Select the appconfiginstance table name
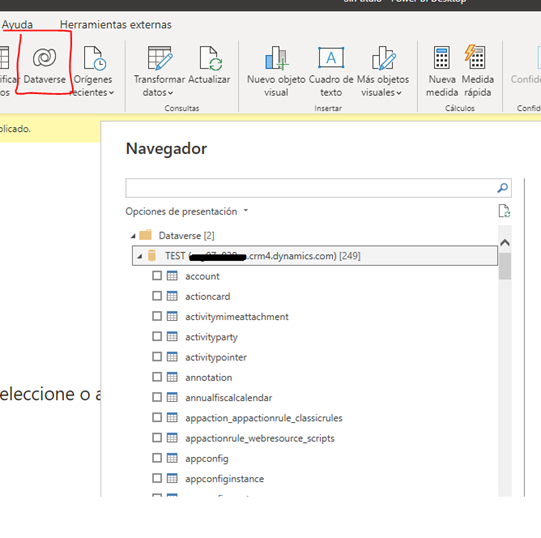541x538 pixels. 225,479
